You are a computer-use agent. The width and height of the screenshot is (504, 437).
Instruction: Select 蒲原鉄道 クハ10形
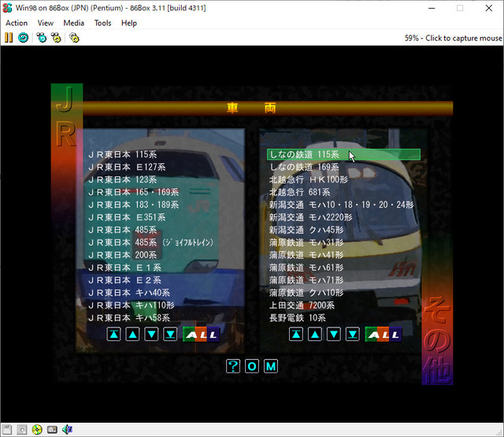306,293
